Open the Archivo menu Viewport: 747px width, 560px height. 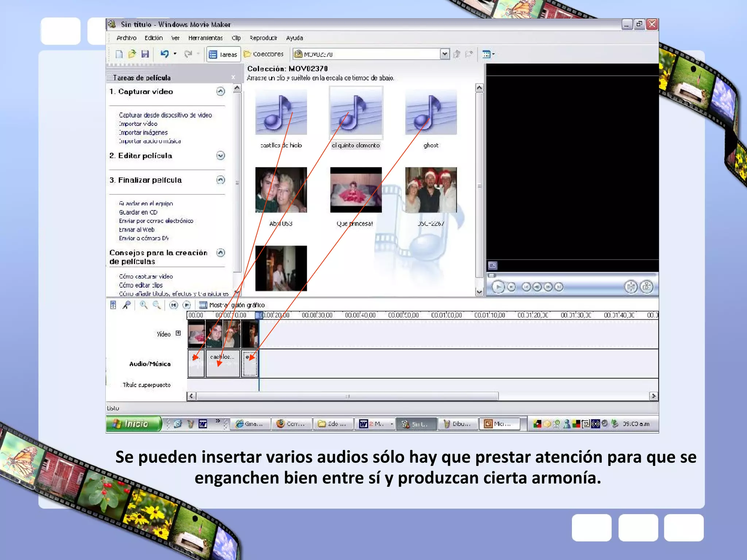[x=126, y=38]
